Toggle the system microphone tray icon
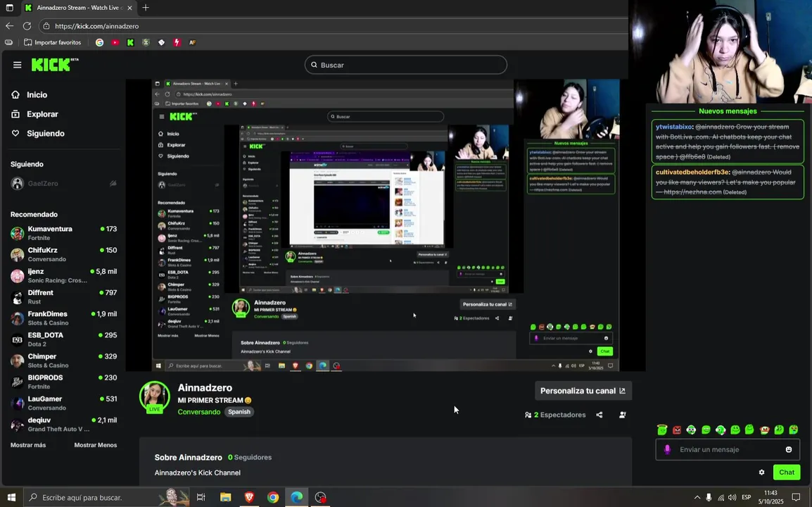Image resolution: width=812 pixels, height=507 pixels. point(709,497)
